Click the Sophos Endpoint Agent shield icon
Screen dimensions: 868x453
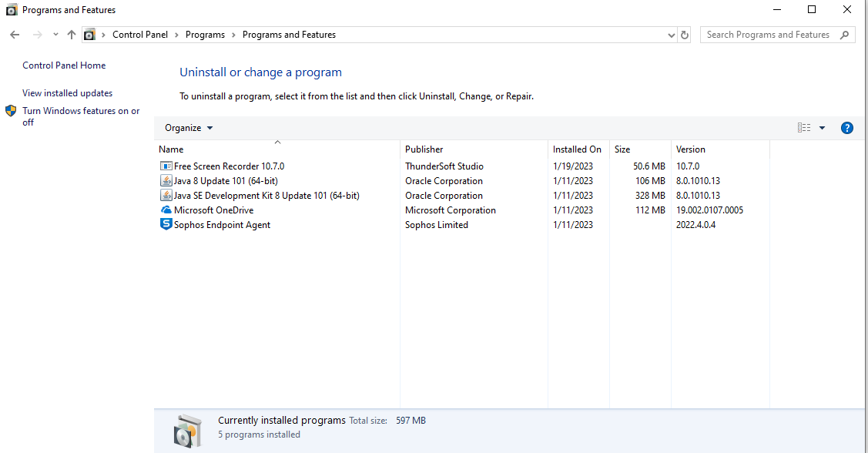(166, 224)
